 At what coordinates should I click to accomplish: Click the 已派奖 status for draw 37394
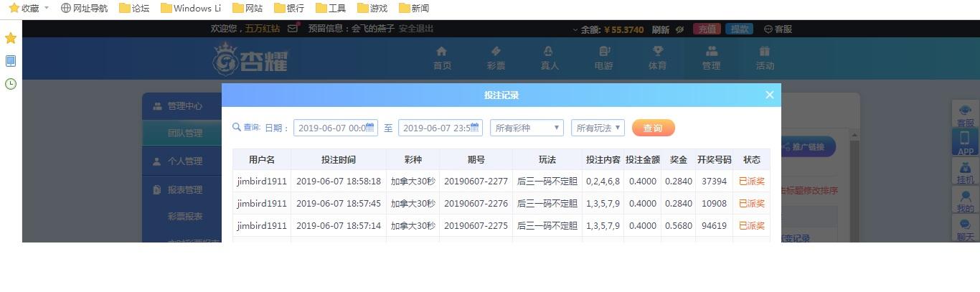pos(752,182)
